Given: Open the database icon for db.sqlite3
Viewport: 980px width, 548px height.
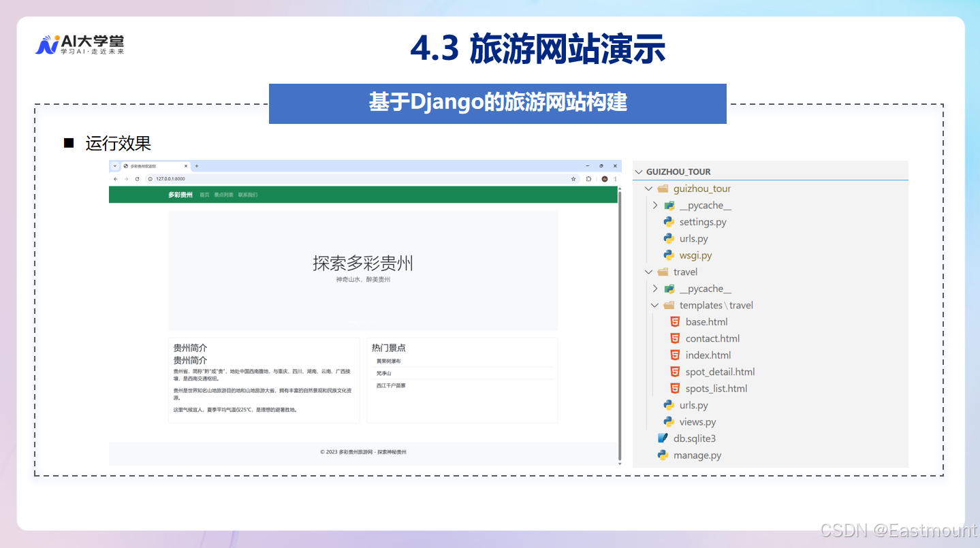Looking at the screenshot, I should (x=662, y=438).
